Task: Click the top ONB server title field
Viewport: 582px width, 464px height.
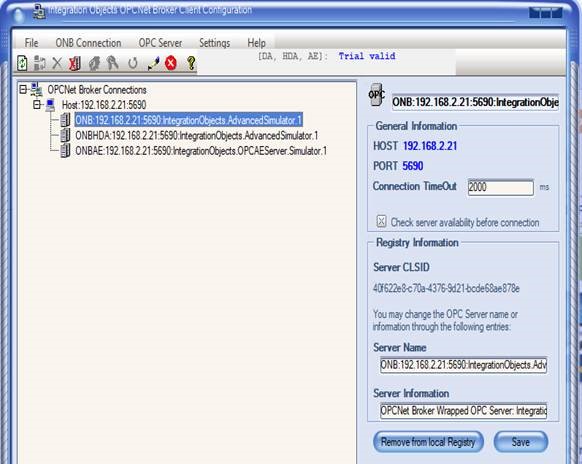Action: point(475,102)
